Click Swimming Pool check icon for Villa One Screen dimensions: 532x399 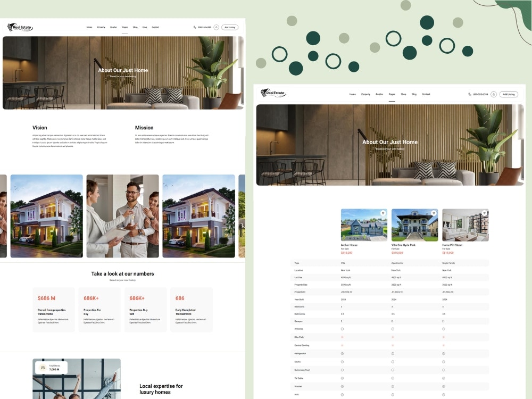point(393,370)
